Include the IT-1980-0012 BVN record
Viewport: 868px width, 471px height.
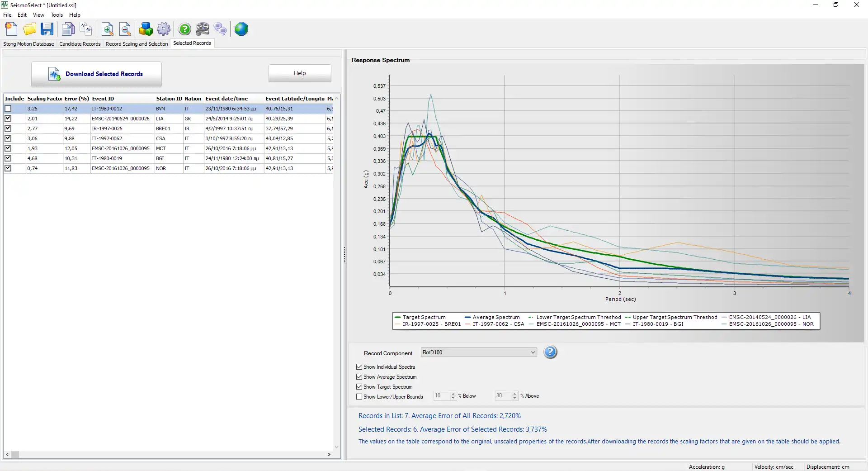point(8,109)
